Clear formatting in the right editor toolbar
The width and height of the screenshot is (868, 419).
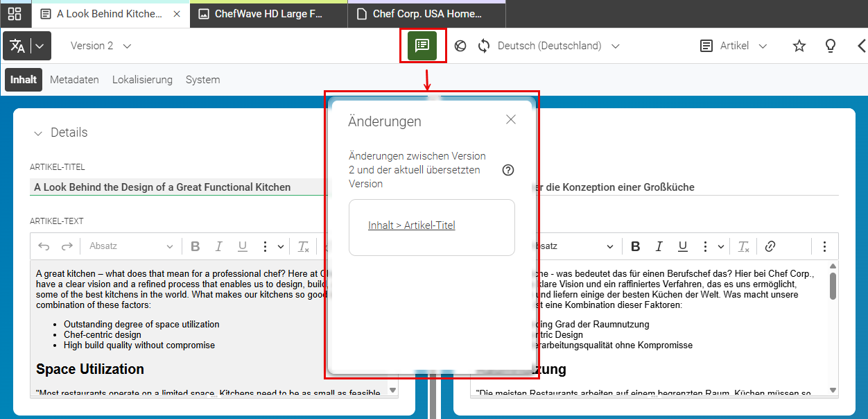(x=743, y=246)
